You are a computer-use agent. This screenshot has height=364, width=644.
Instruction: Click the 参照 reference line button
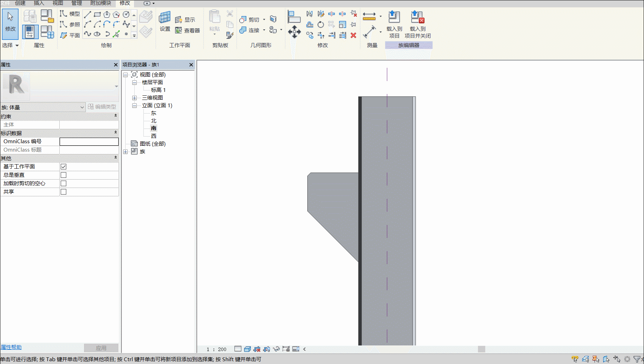(70, 24)
